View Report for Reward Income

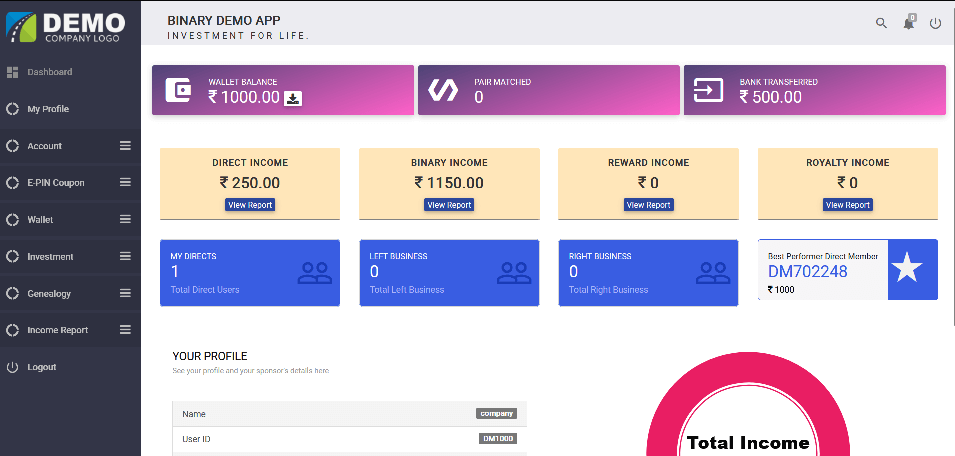click(x=649, y=205)
